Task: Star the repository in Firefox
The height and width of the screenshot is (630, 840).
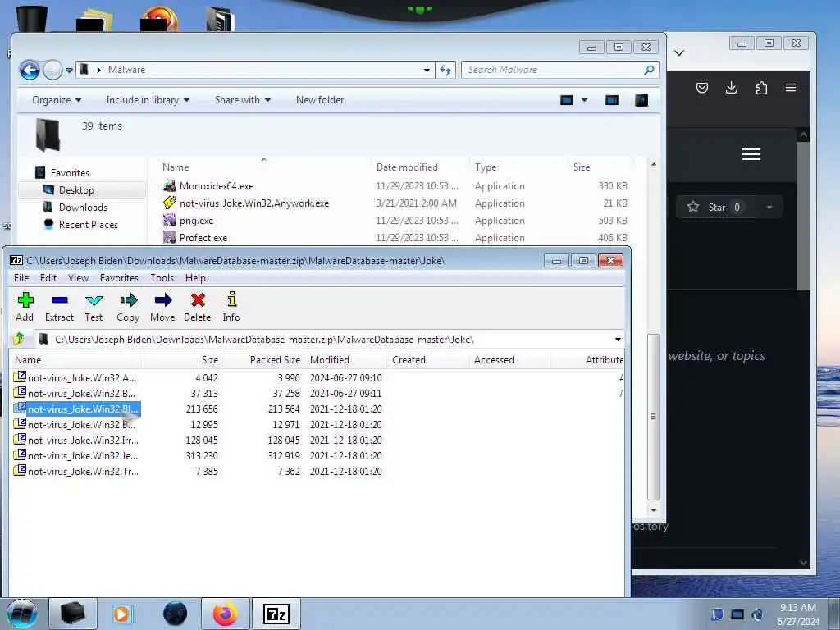Action: pos(715,208)
